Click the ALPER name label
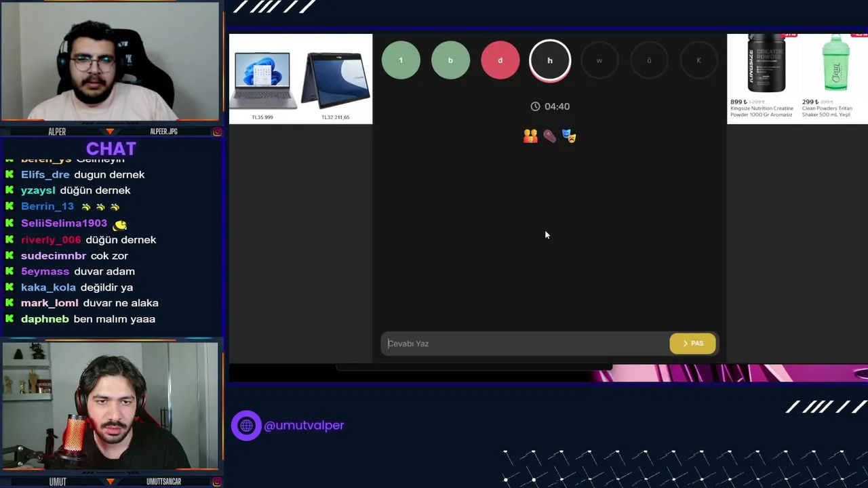 57,131
